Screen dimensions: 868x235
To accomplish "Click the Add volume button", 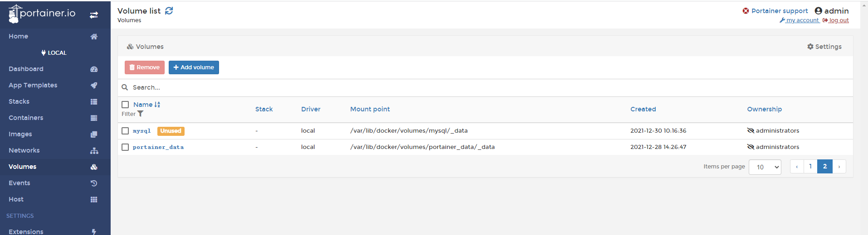I will point(194,67).
